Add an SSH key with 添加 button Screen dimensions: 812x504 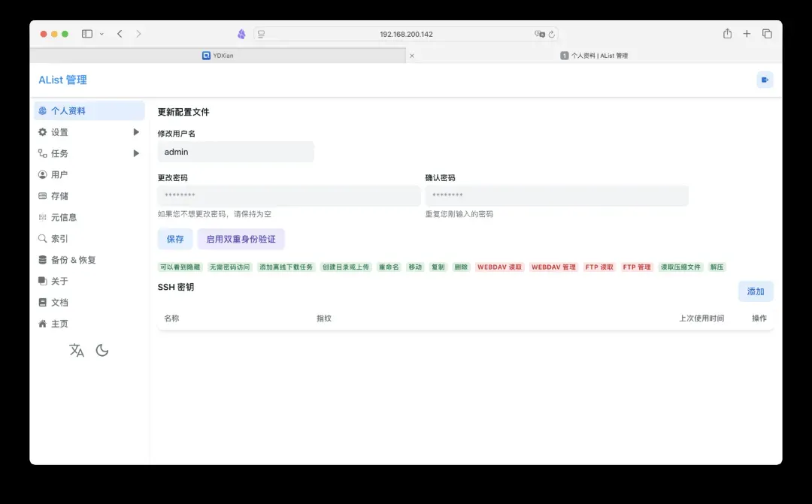tap(755, 291)
